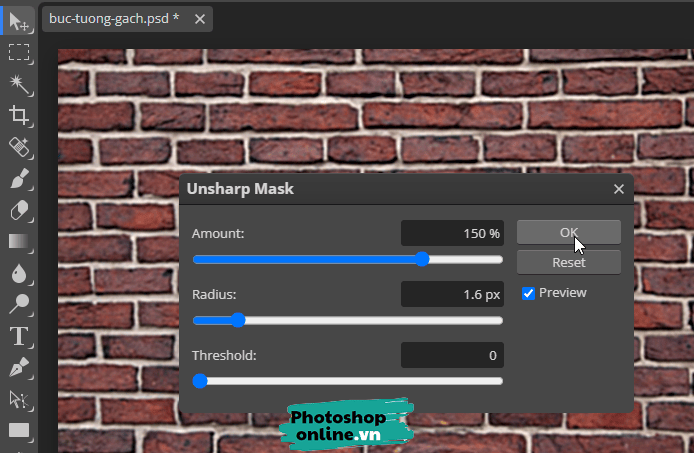Select the Dodge tool
694x453 pixels.
pyautogui.click(x=19, y=304)
